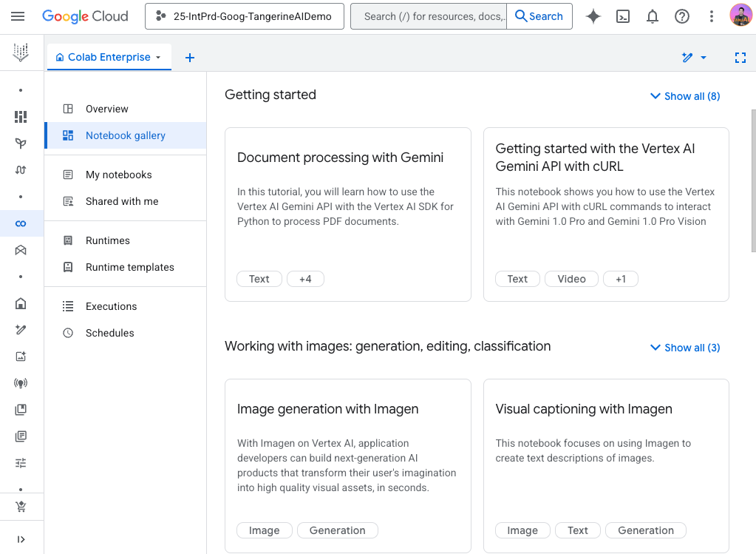This screenshot has height=554, width=756.
Task: Click the +4 tags chip
Action: tap(305, 279)
